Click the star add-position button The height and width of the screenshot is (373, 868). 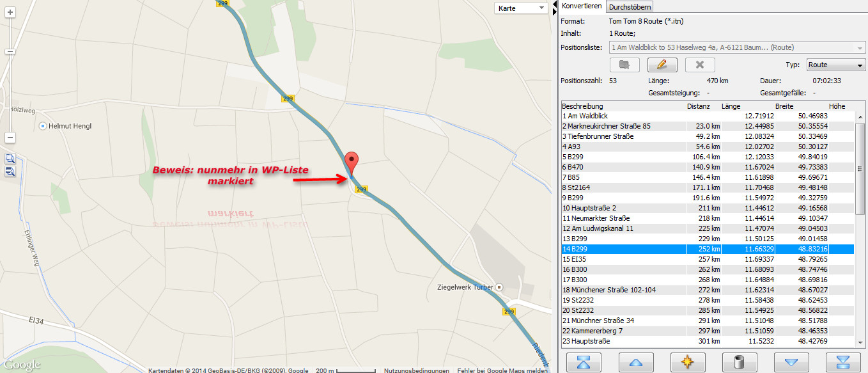click(687, 362)
